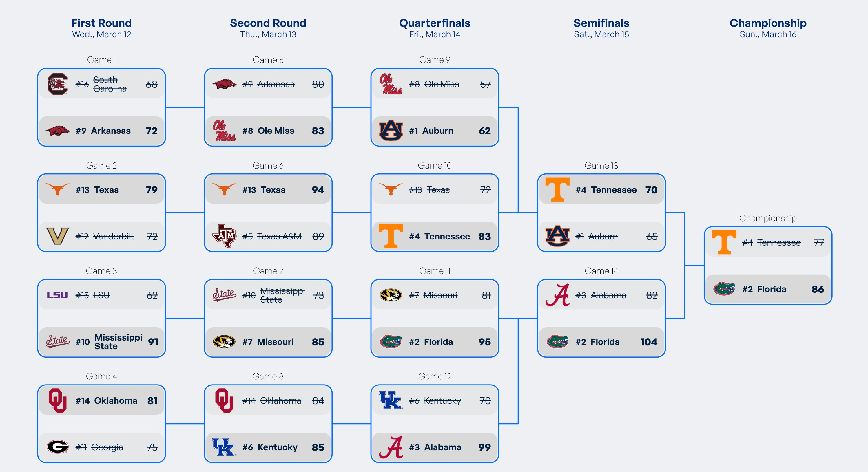Click the Oklahoma logo in Game 4
The image size is (868, 472).
click(57, 400)
